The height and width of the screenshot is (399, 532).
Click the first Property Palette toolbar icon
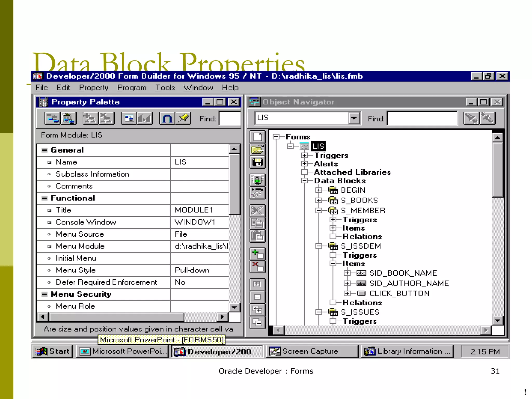[x=52, y=118]
